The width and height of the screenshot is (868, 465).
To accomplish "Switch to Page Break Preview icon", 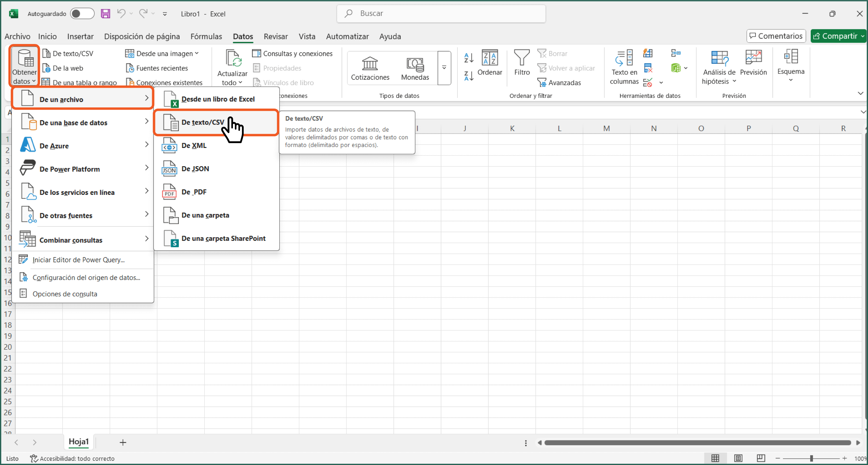I will (760, 458).
